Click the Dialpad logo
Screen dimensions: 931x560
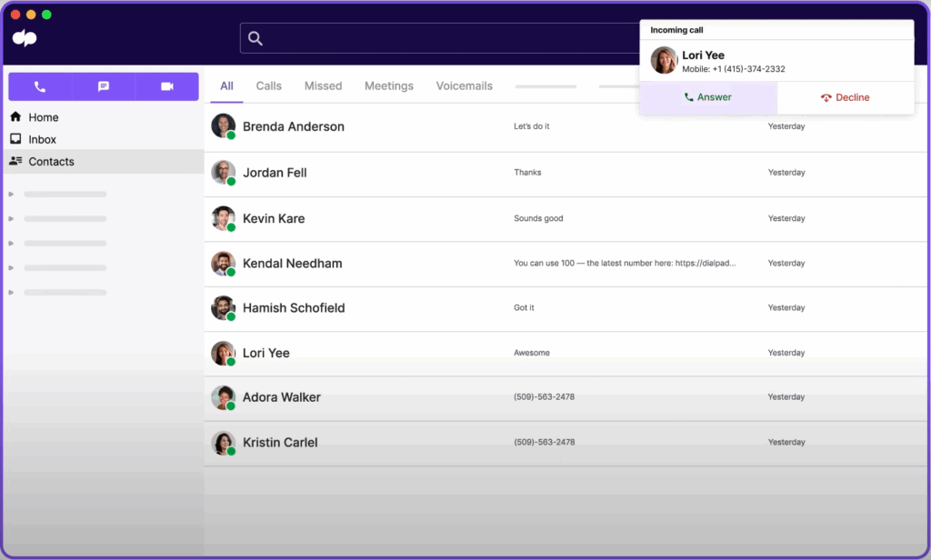coord(25,37)
